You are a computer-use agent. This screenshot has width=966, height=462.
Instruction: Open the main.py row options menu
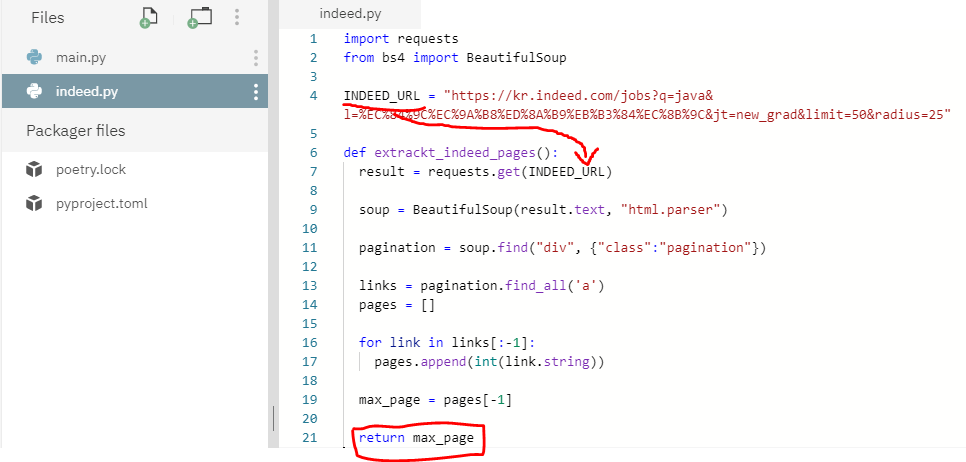[256, 58]
